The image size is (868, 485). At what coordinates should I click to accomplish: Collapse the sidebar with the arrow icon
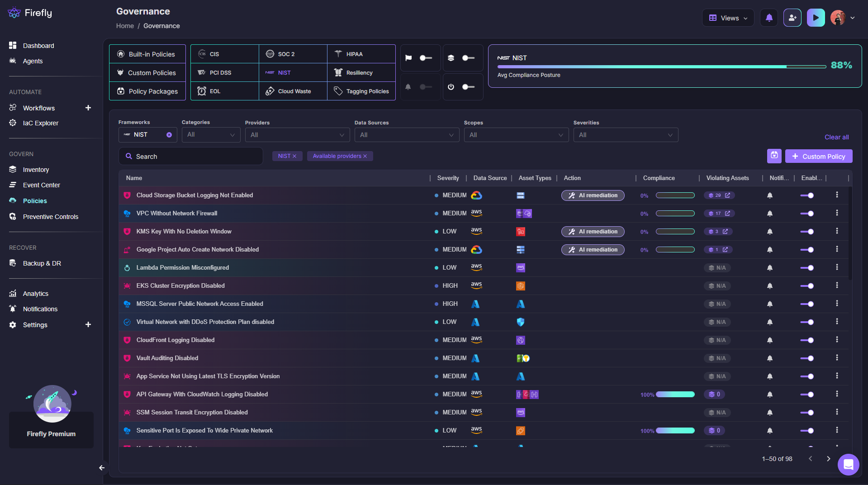[102, 468]
